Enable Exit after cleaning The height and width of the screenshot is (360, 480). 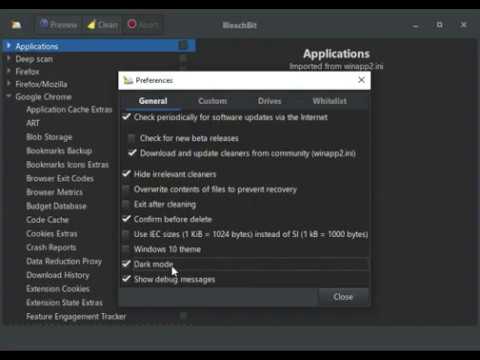(126, 204)
